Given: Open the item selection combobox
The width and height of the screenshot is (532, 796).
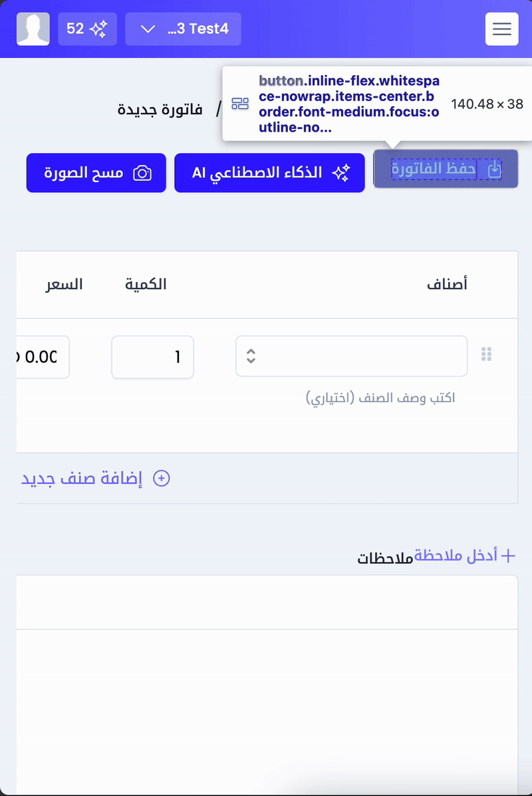Looking at the screenshot, I should pyautogui.click(x=351, y=357).
